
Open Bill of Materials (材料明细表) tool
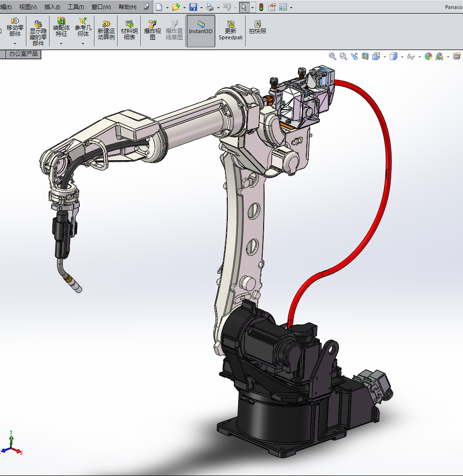(129, 30)
